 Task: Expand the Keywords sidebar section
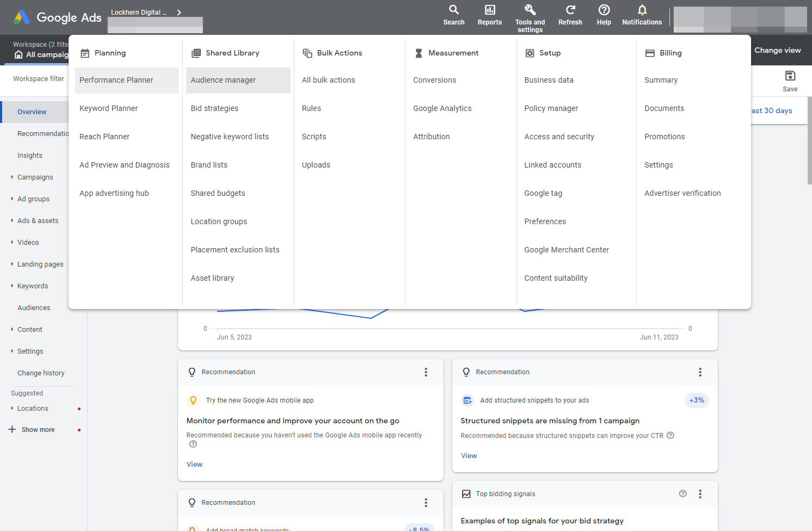[x=12, y=286]
